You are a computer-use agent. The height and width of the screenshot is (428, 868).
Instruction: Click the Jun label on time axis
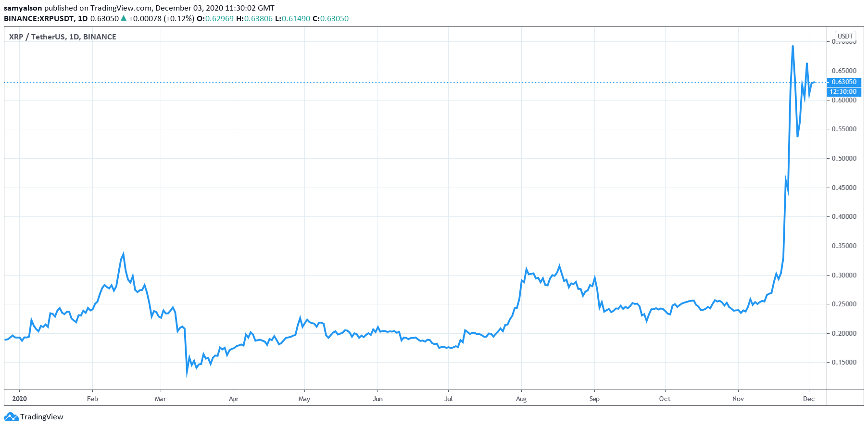click(377, 399)
